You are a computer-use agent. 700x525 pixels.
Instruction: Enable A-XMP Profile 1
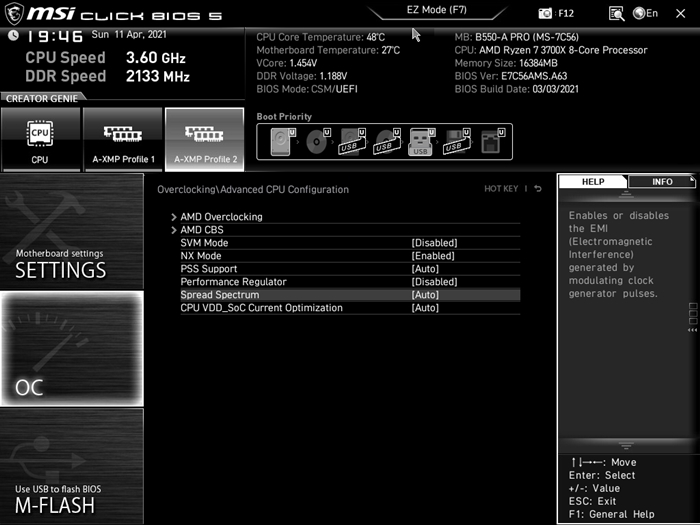[123, 139]
